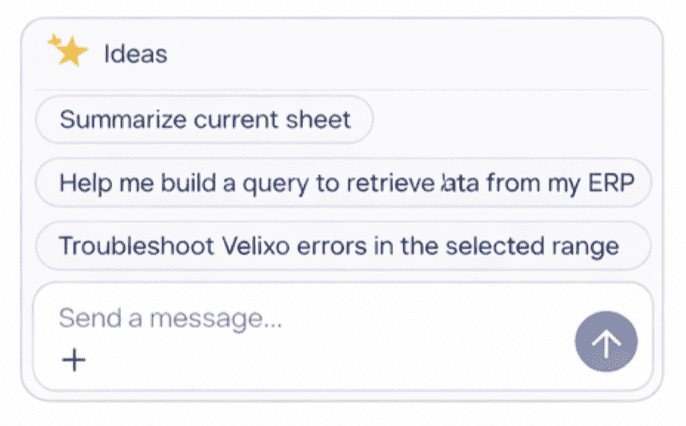Click the plus attachment icon
The image size is (686, 426).
[74, 360]
